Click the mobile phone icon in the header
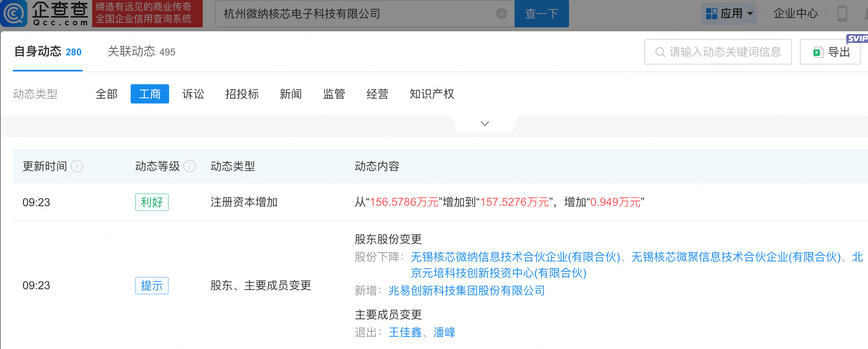This screenshot has width=868, height=349. click(x=842, y=14)
